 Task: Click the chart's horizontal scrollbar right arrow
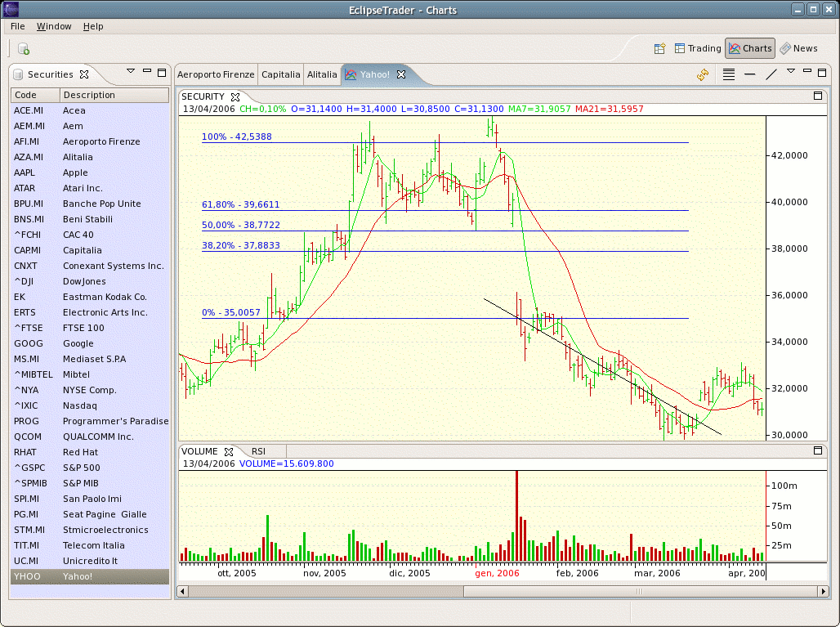[824, 591]
